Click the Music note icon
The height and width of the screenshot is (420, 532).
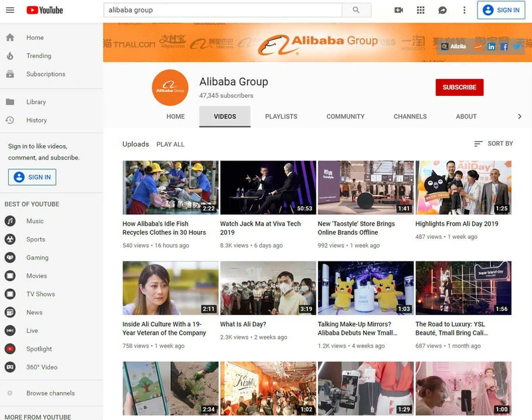pos(10,221)
